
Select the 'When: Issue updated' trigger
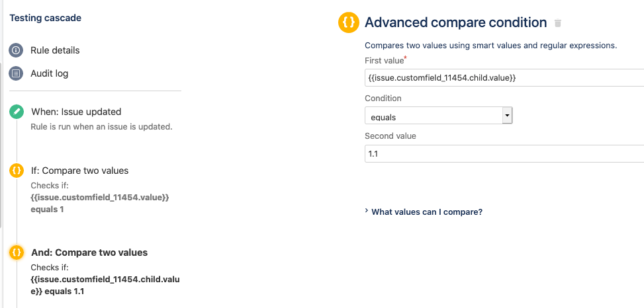point(76,112)
